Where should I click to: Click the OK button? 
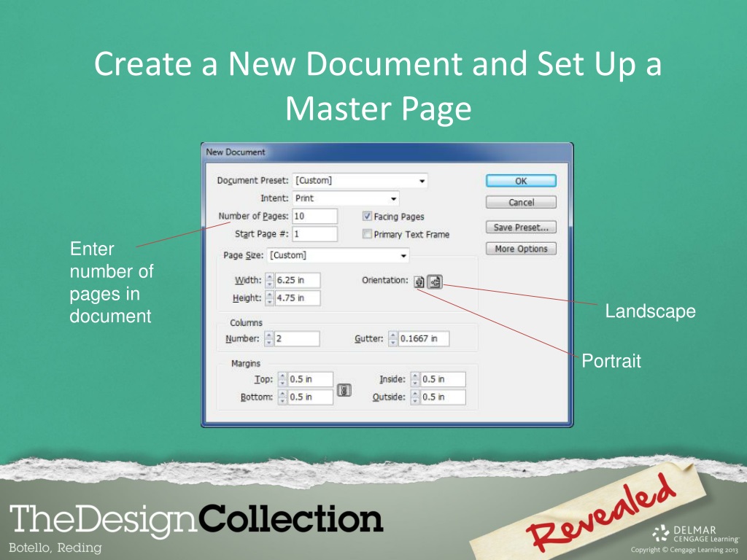[x=521, y=181]
